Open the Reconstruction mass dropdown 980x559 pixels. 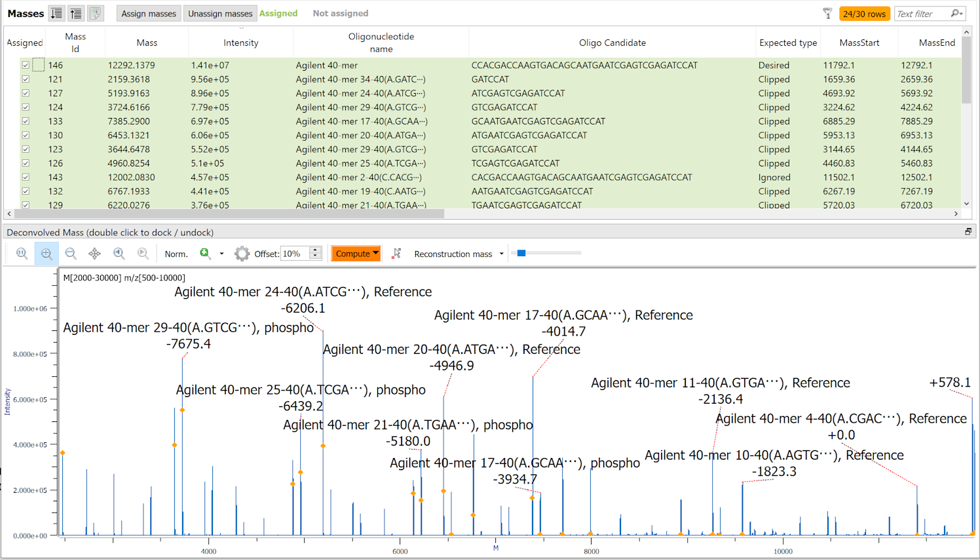(501, 254)
